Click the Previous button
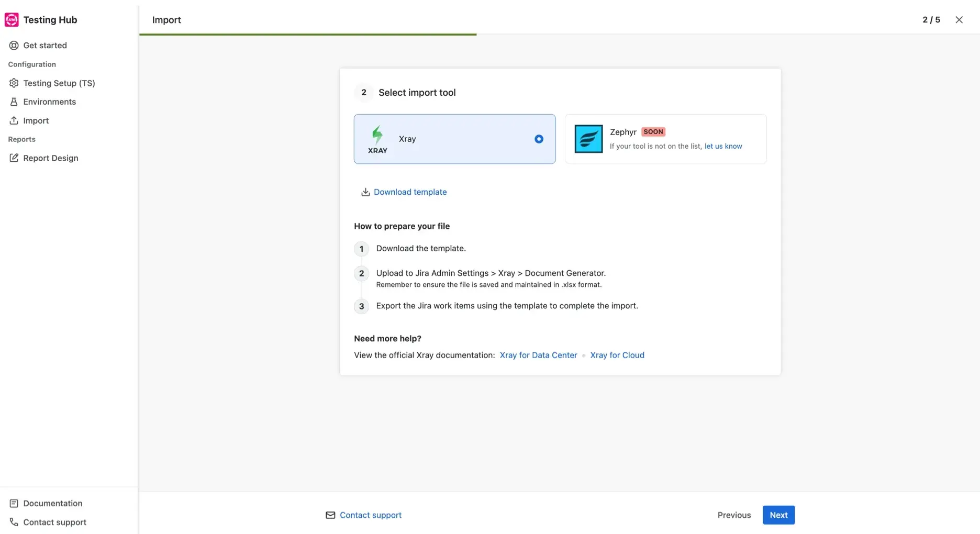Viewport: 980px width, 534px height. 733,515
